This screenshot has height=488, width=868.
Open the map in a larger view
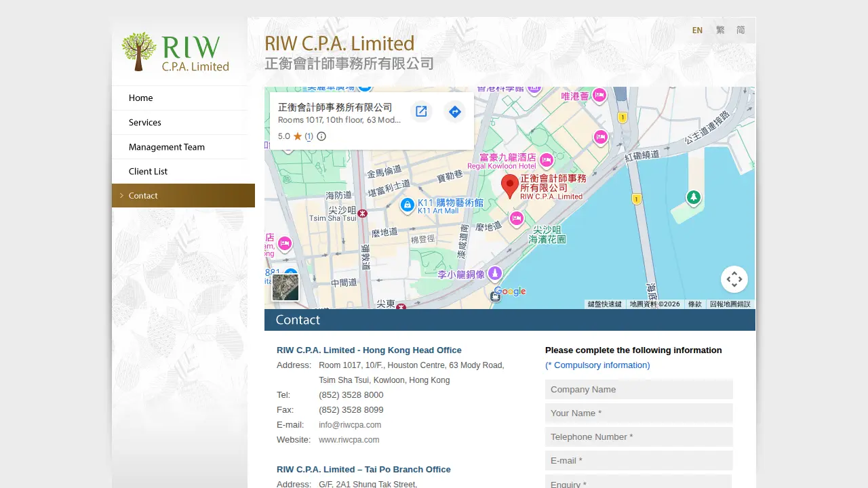pos(421,112)
